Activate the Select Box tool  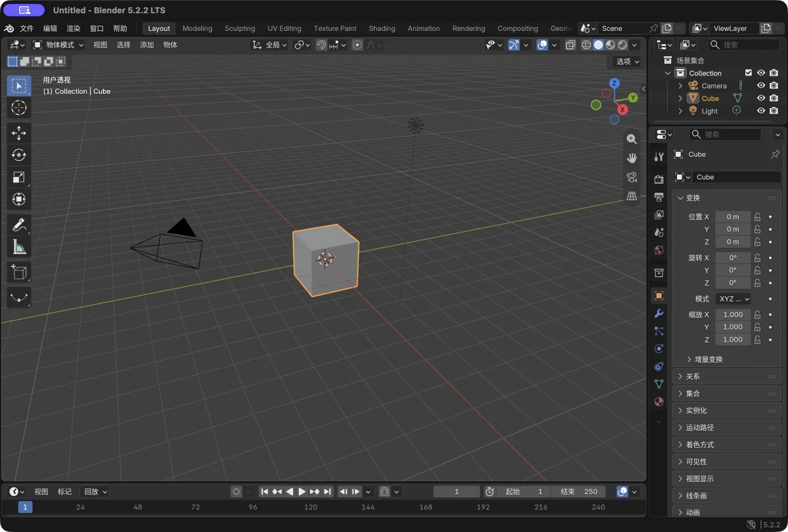pyautogui.click(x=19, y=86)
